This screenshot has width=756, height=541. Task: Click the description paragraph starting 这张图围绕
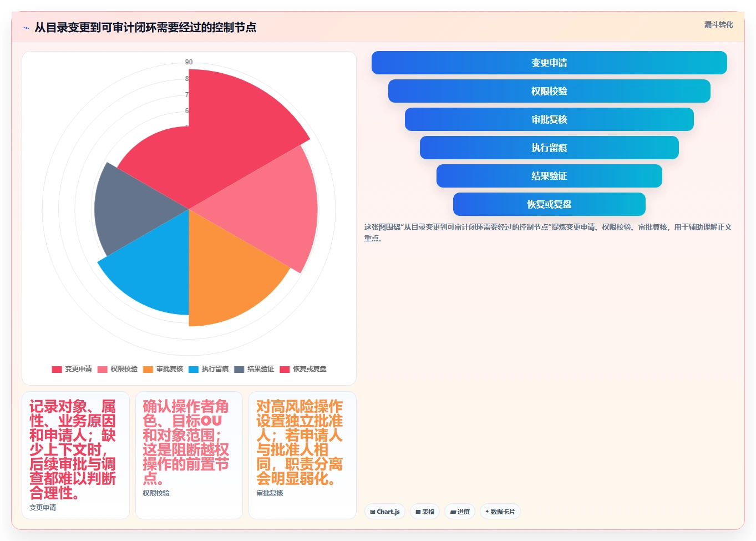[548, 232]
